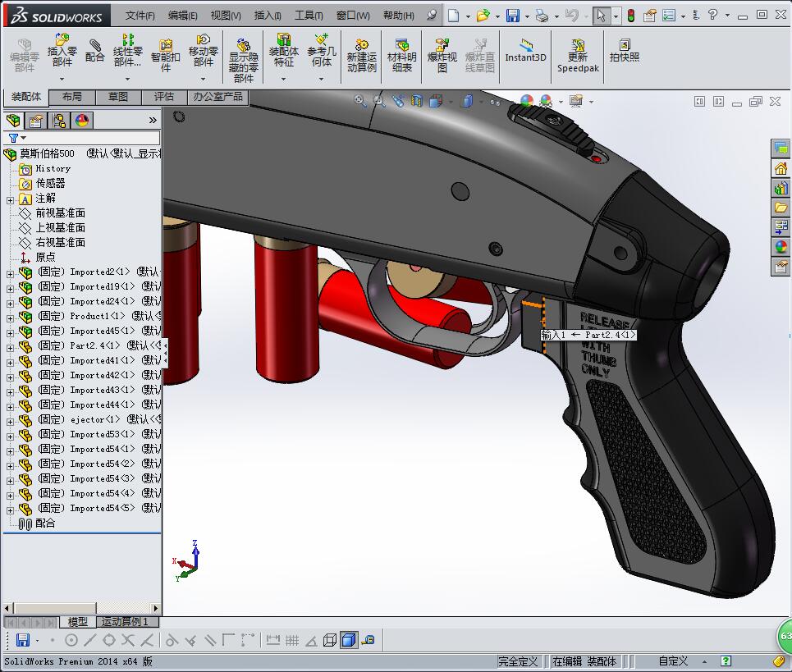Open the 插入(I) menu
The height and width of the screenshot is (672, 792).
point(268,16)
